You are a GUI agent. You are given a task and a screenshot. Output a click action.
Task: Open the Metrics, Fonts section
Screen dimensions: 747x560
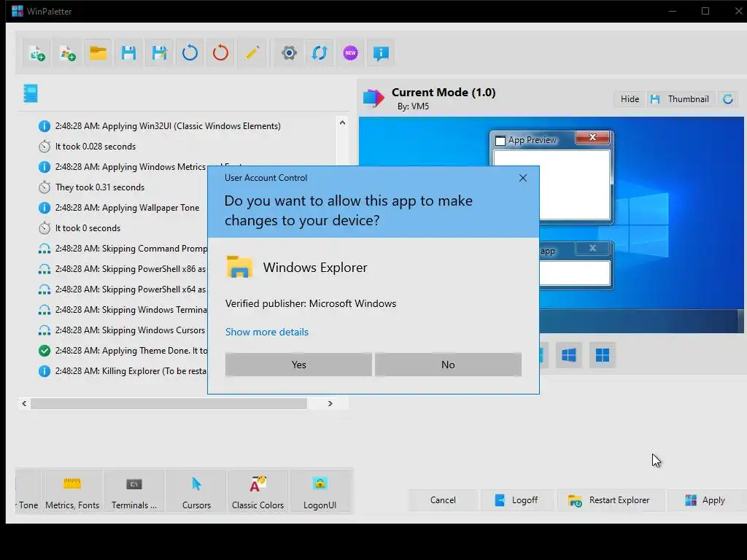coord(72,491)
